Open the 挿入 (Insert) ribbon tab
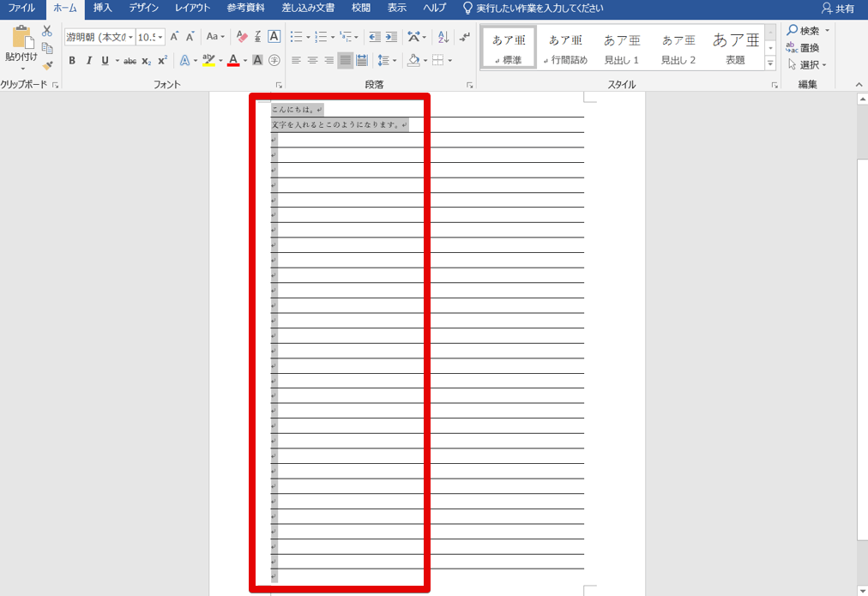868x596 pixels. 102,9
